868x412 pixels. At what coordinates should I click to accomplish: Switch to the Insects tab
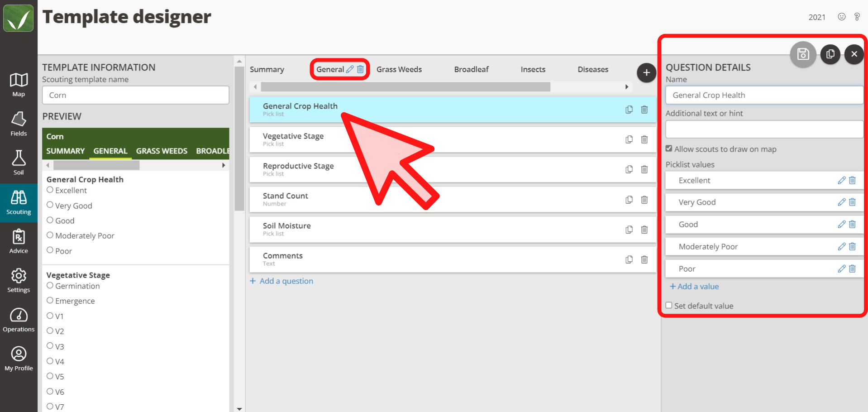(x=533, y=69)
